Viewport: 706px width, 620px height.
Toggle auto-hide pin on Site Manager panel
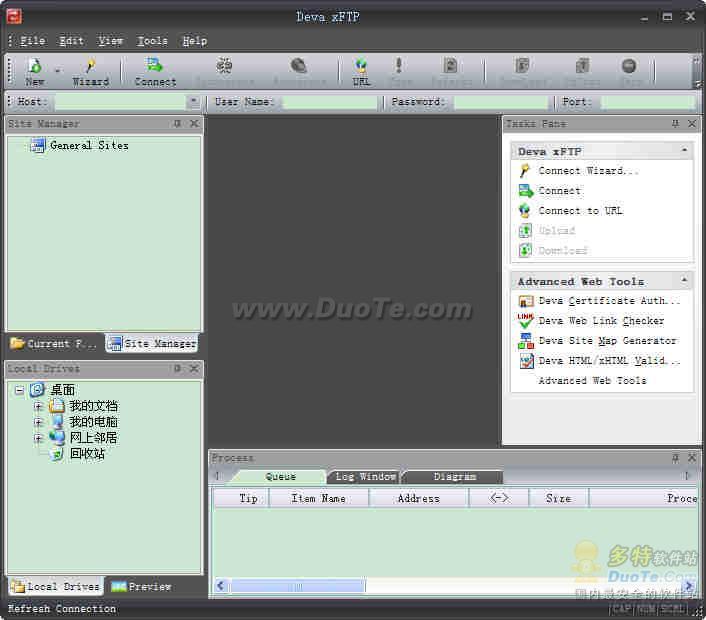pyautogui.click(x=177, y=123)
